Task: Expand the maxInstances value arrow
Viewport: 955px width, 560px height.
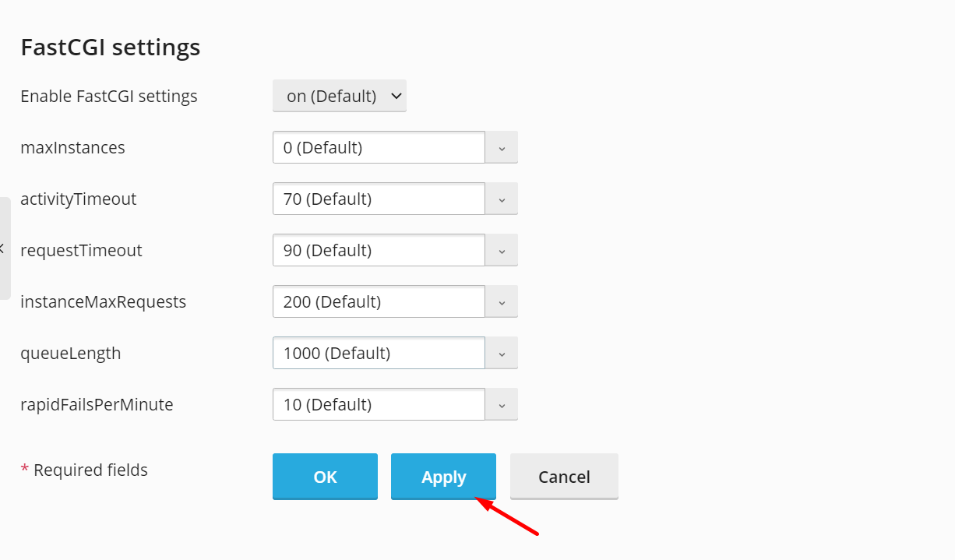Action: 502,147
